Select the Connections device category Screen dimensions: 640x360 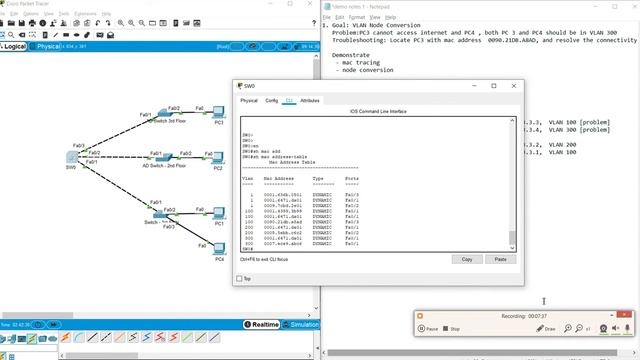[x=32, y=339]
